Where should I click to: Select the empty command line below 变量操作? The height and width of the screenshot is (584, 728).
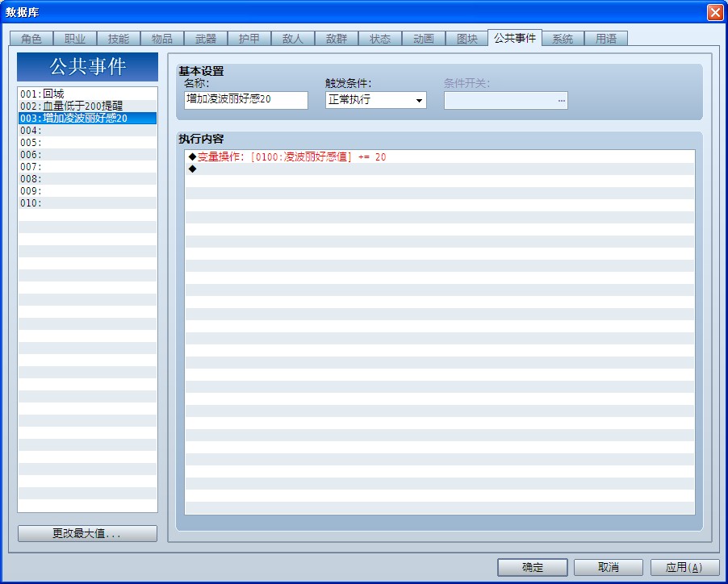(x=440, y=169)
